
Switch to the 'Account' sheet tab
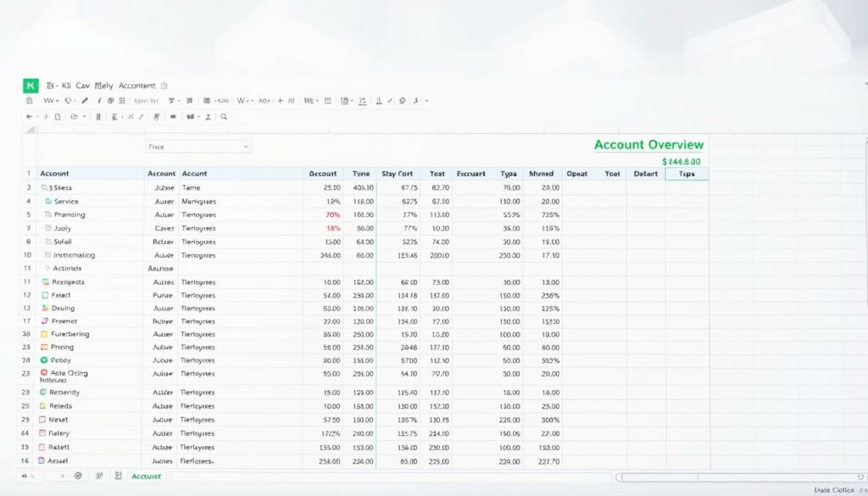[x=146, y=476]
